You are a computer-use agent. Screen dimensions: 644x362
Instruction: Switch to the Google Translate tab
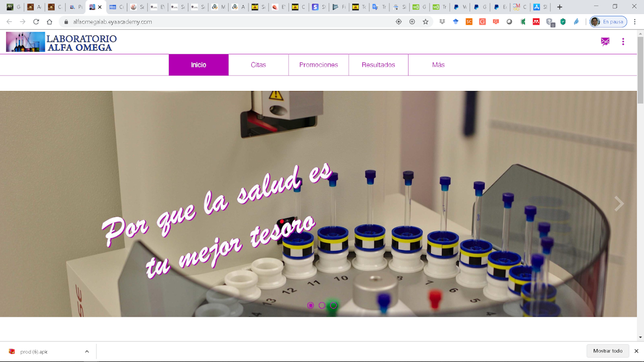click(379, 7)
